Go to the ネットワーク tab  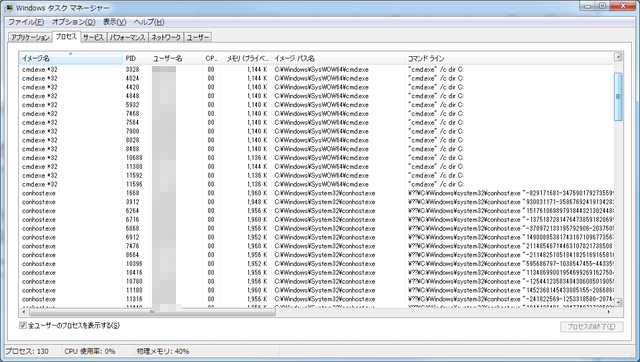[166, 37]
